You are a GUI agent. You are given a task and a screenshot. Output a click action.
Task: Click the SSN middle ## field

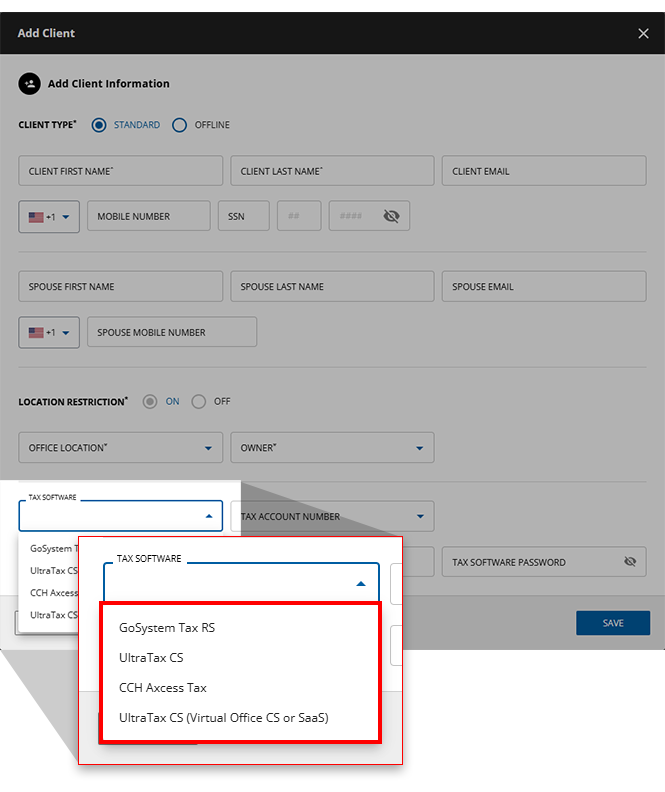click(x=299, y=216)
